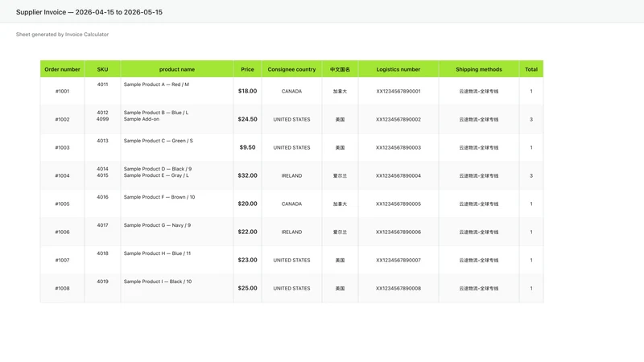644x362 pixels.
Task: Select order number #1007 cell
Action: pyautogui.click(x=63, y=260)
